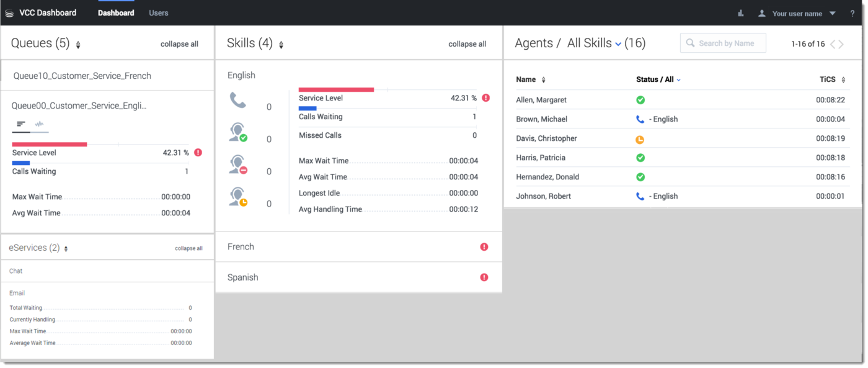Image resolution: width=868 pixels, height=368 pixels.
Task: Select the waveform graph view in Queue00
Action: (39, 124)
